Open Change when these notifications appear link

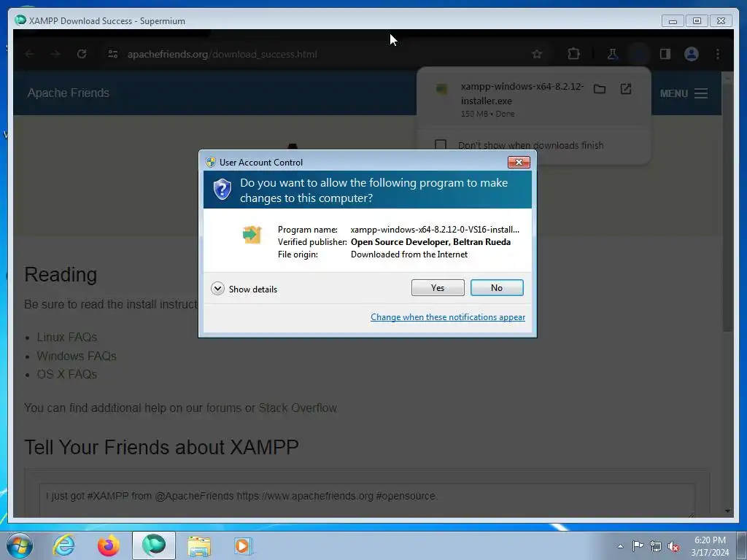448,317
